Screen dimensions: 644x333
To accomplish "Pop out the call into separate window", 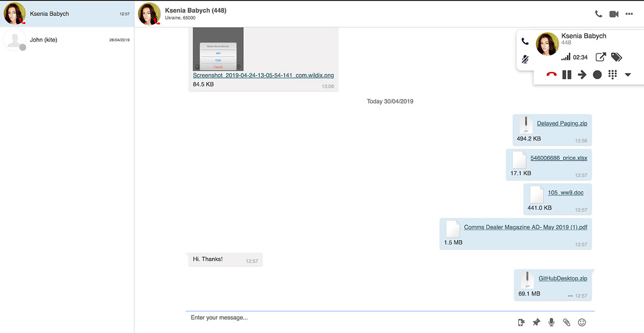I will point(601,56).
